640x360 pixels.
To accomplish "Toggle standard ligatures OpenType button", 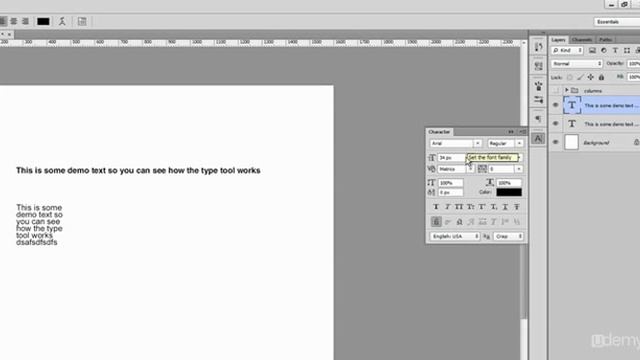I will 436,222.
